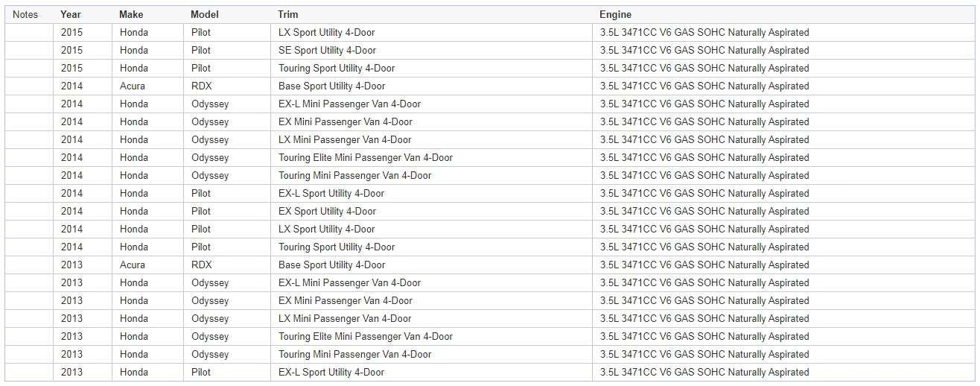Click the Model column header
The width and height of the screenshot is (980, 386).
205,15
